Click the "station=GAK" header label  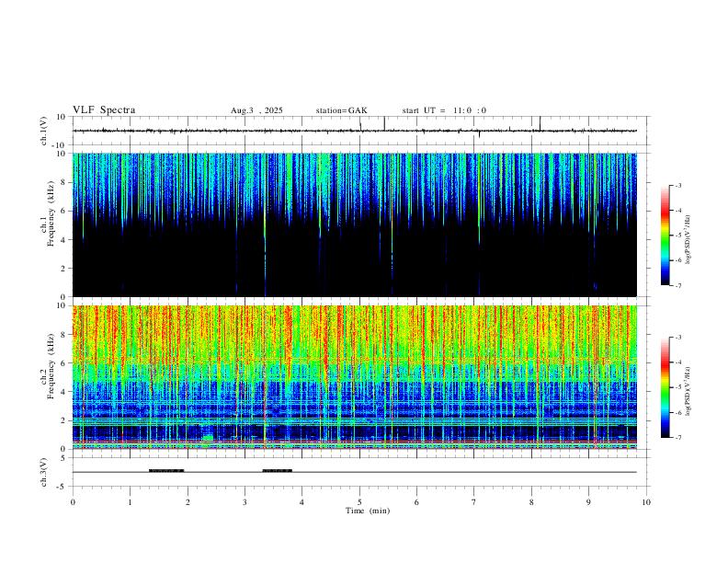[x=341, y=110]
